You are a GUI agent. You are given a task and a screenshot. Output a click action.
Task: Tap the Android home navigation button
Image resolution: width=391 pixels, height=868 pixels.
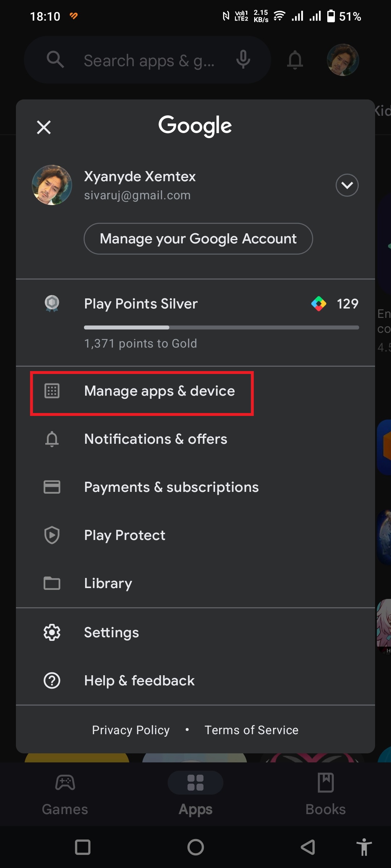195,847
